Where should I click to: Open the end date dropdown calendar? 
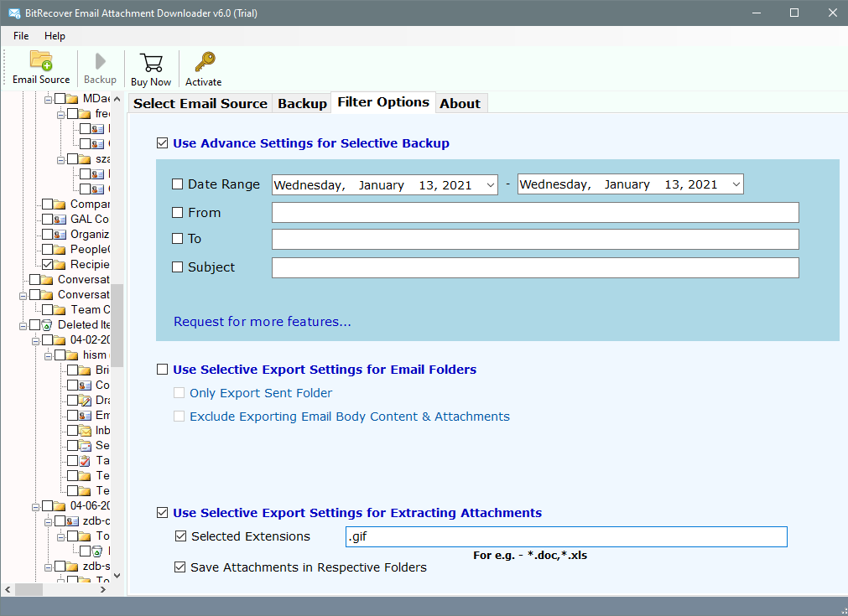coord(736,184)
